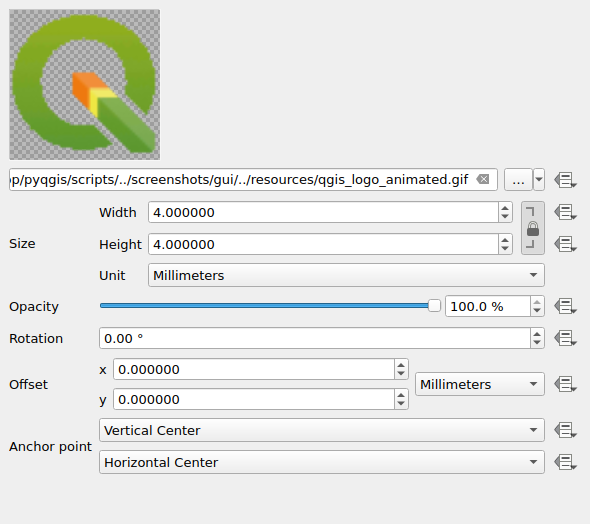
Task: Increase Offset y with up arrow
Action: (x=401, y=395)
